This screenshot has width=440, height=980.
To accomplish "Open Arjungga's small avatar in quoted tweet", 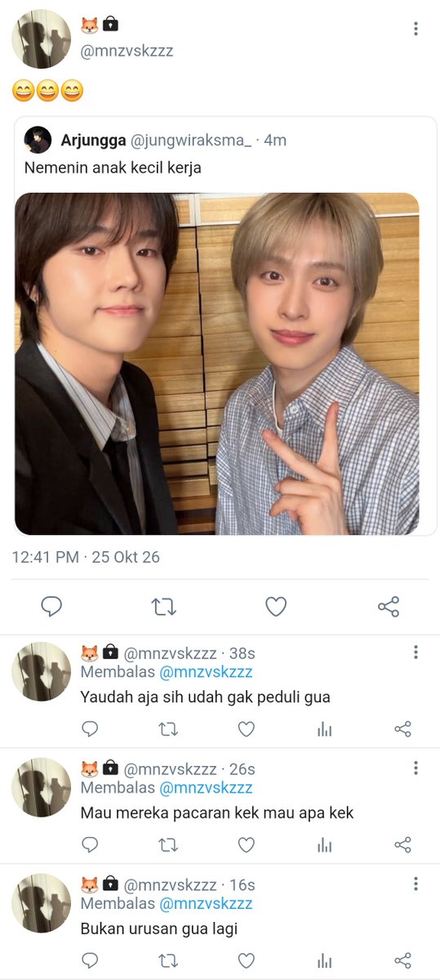I will (x=38, y=140).
